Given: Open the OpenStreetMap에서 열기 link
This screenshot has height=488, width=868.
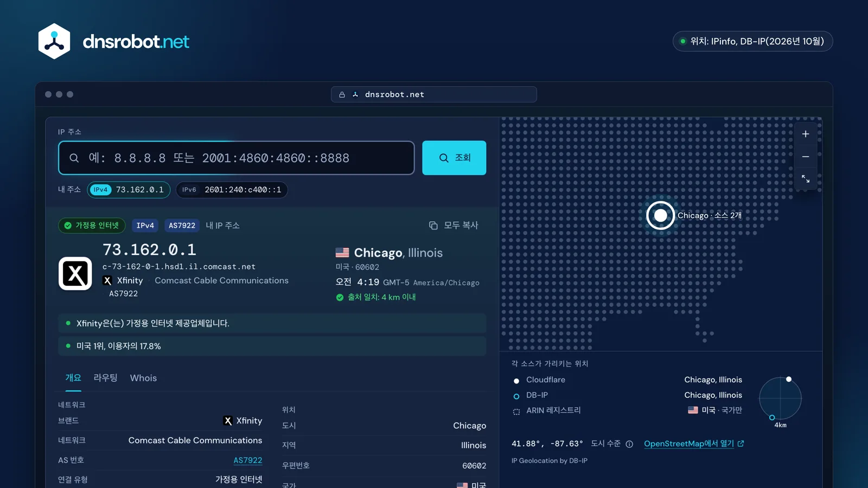Looking at the screenshot, I should [694, 444].
